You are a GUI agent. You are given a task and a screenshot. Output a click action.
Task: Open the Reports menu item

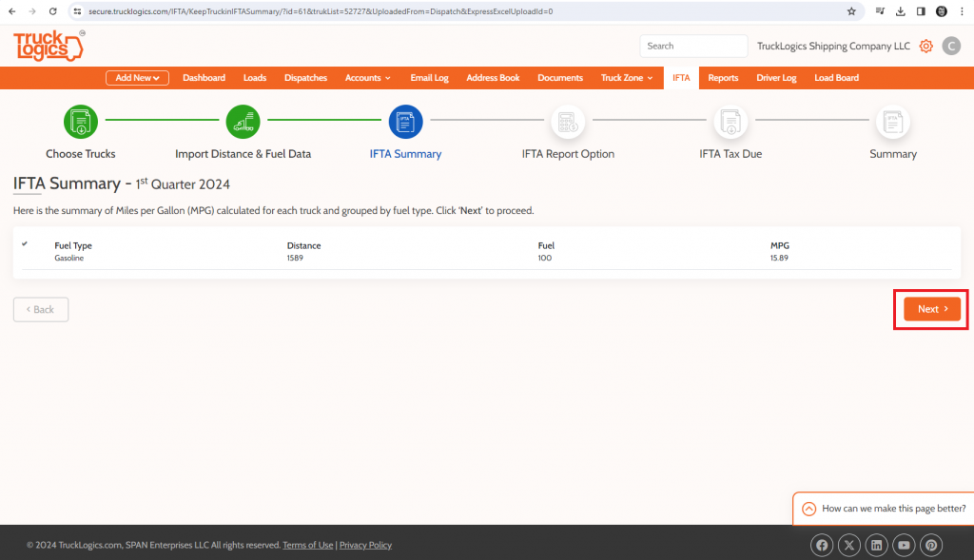[x=723, y=78]
